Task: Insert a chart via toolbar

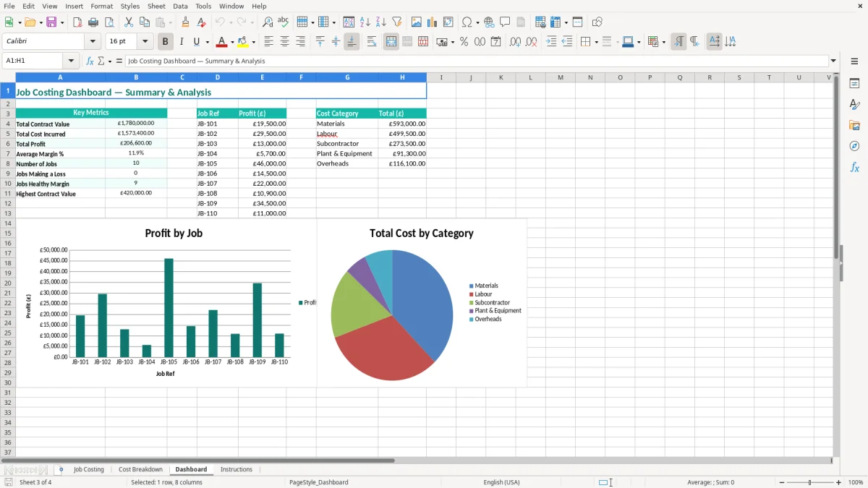Action: tap(433, 22)
